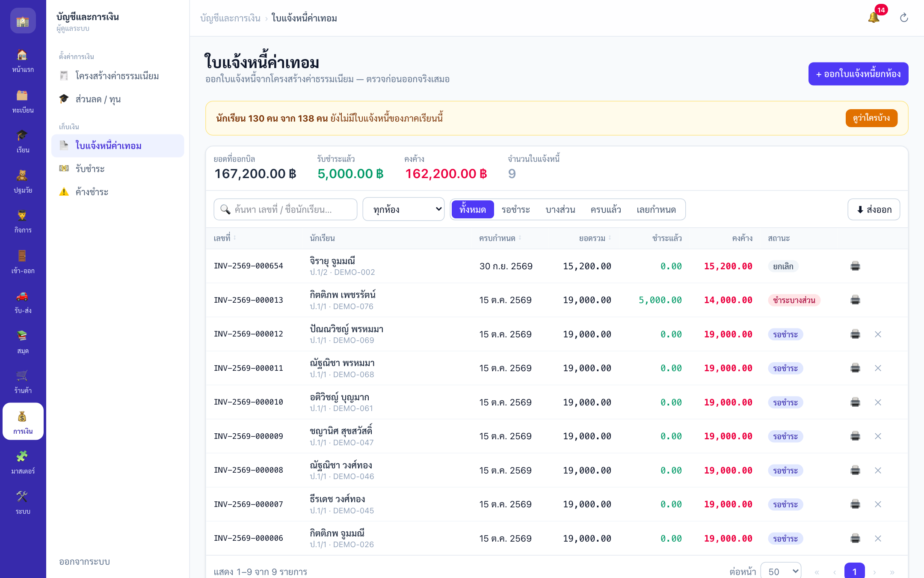Image resolution: width=924 pixels, height=578 pixels.
Task: Open the notifications bell with 14 badge
Action: point(874,17)
